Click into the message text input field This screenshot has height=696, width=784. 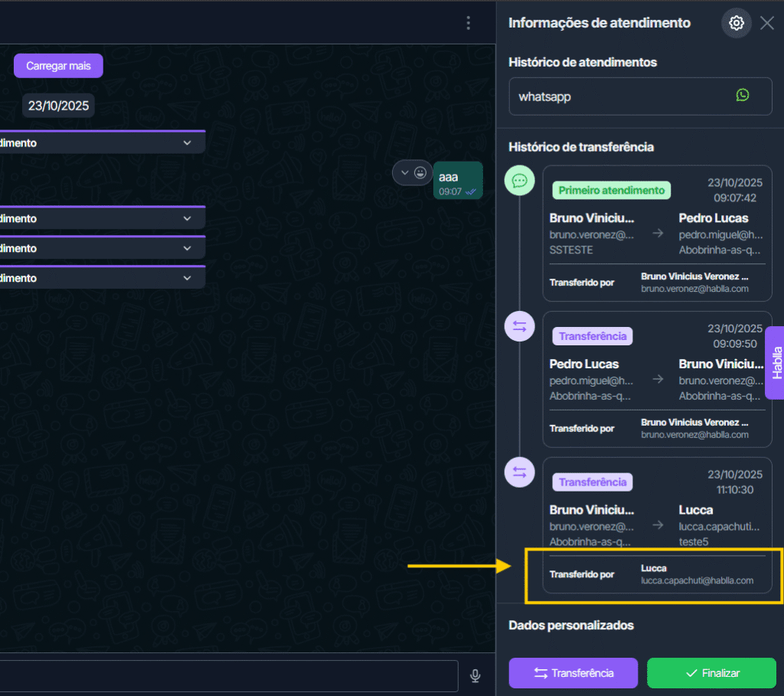[x=230, y=675]
